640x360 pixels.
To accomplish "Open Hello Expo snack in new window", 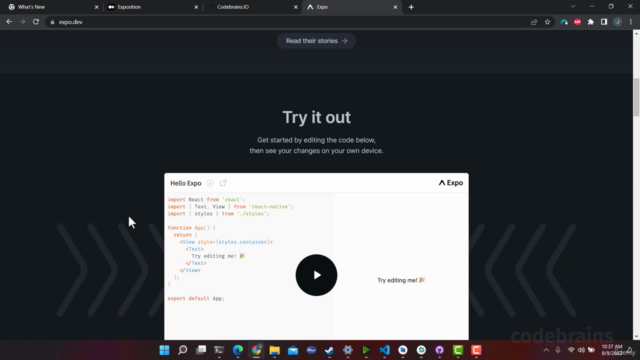I will [223, 183].
